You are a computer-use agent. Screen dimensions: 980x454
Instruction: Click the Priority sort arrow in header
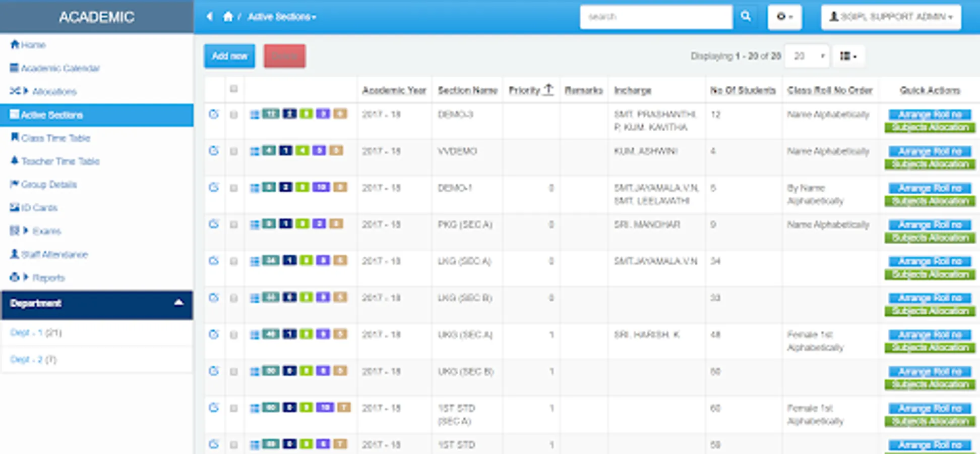(548, 90)
